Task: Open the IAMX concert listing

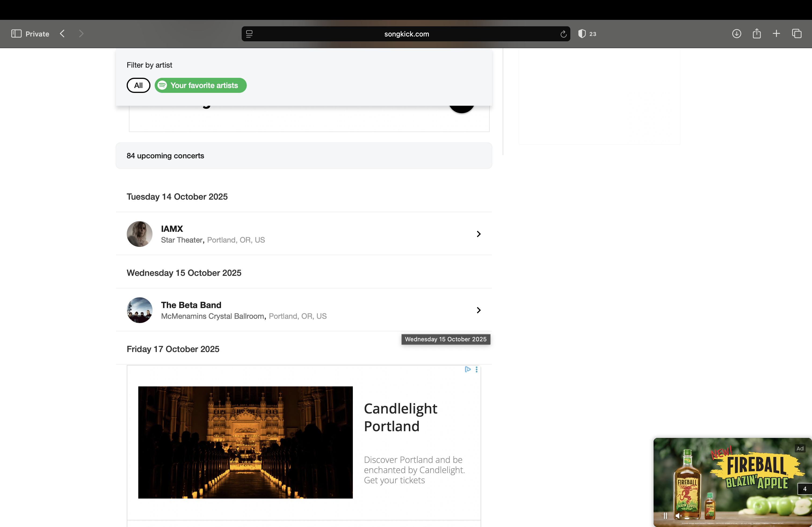Action: coord(172,229)
